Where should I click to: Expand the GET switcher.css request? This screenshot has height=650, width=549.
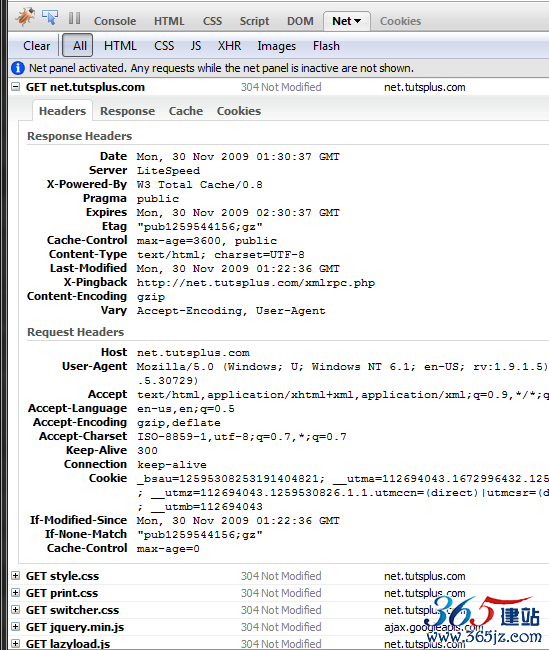pos(15,610)
